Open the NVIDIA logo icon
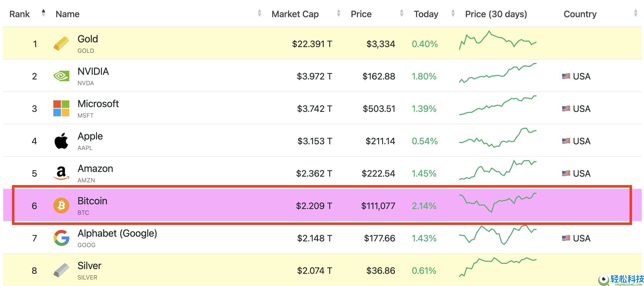This screenshot has width=644, height=286. [61, 76]
